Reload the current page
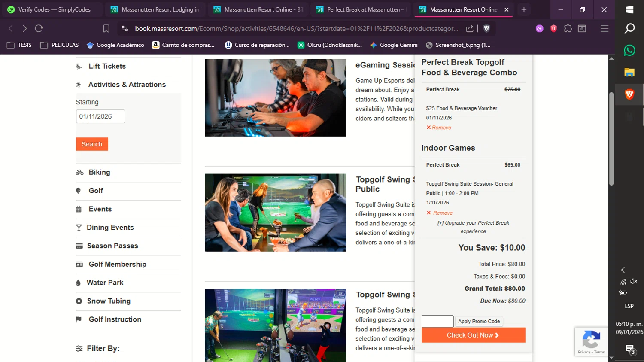This screenshot has height=362, width=644. [x=39, y=28]
